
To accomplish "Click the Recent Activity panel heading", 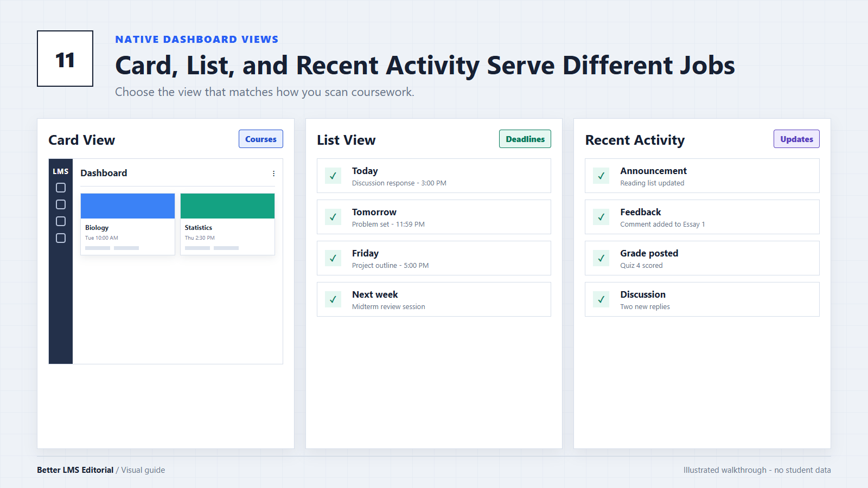I will pos(635,140).
